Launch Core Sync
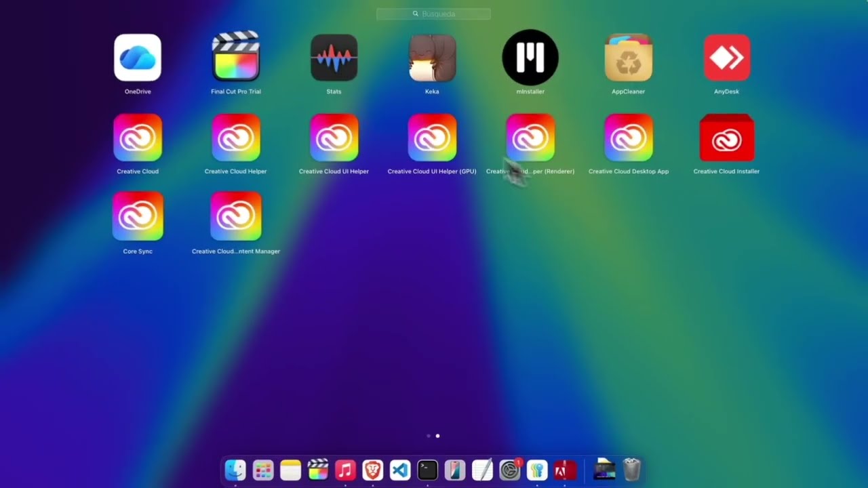 tap(138, 216)
